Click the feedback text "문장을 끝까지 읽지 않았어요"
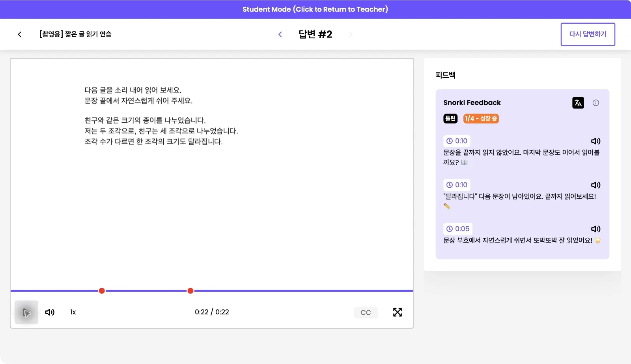The image size is (631, 364). click(x=482, y=153)
